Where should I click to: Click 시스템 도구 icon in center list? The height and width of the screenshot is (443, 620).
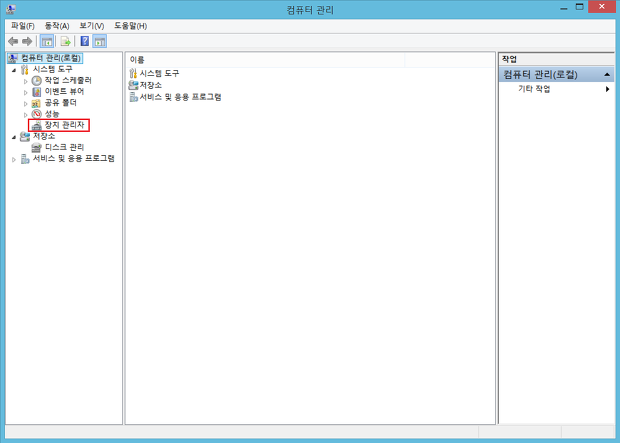[133, 73]
